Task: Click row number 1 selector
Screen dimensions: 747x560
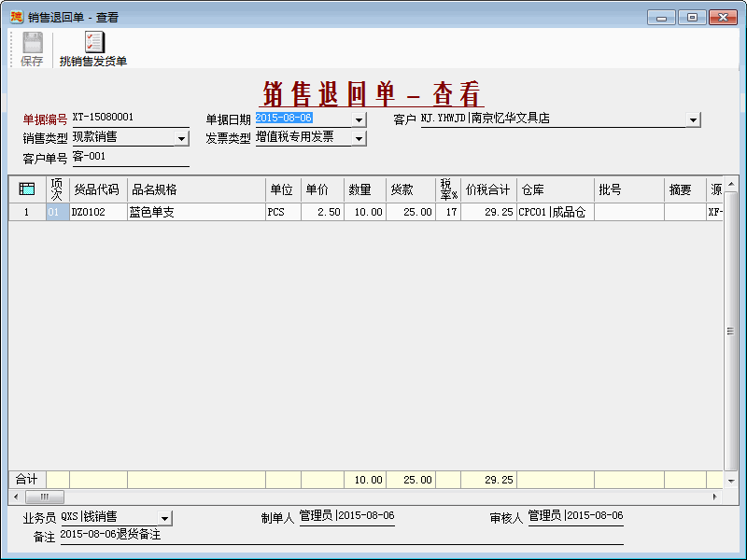Action: tap(27, 212)
